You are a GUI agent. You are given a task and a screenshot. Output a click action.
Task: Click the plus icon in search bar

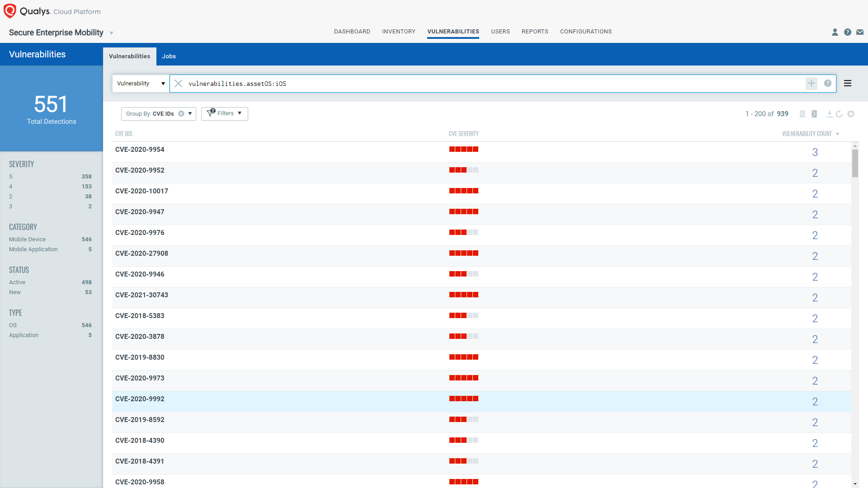pyautogui.click(x=811, y=84)
